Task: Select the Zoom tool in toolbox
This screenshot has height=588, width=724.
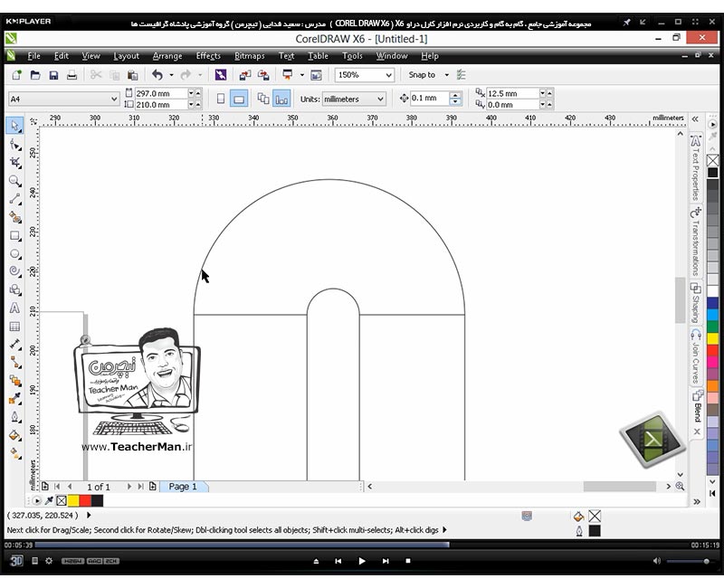Action: coord(14,181)
